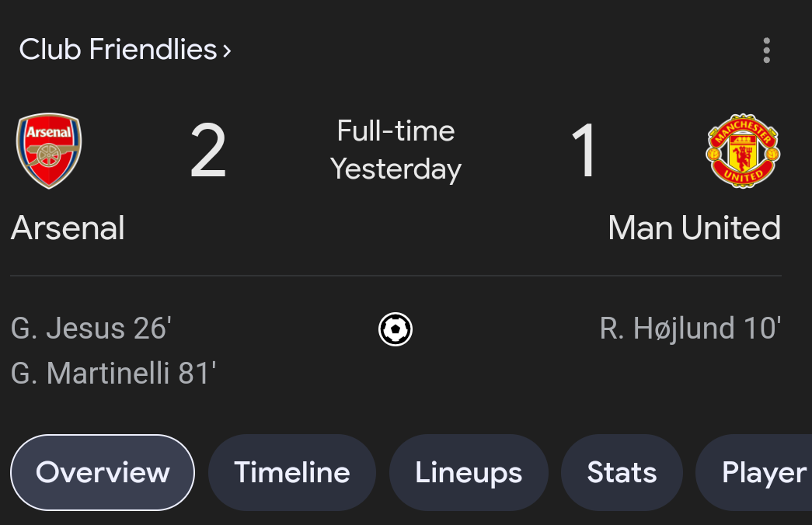Screen dimensions: 812x525
Task: View the Stats tab
Action: pos(622,472)
